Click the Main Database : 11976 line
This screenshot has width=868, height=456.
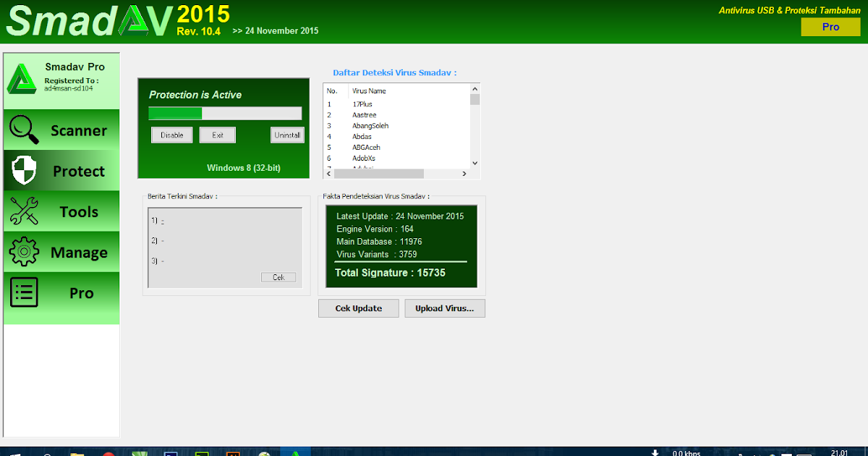(379, 242)
